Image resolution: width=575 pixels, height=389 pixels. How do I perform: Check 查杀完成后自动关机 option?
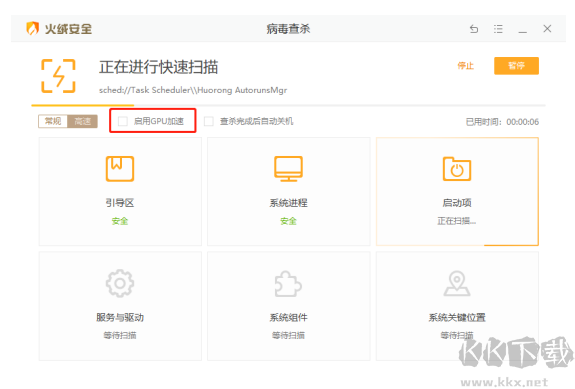(209, 121)
